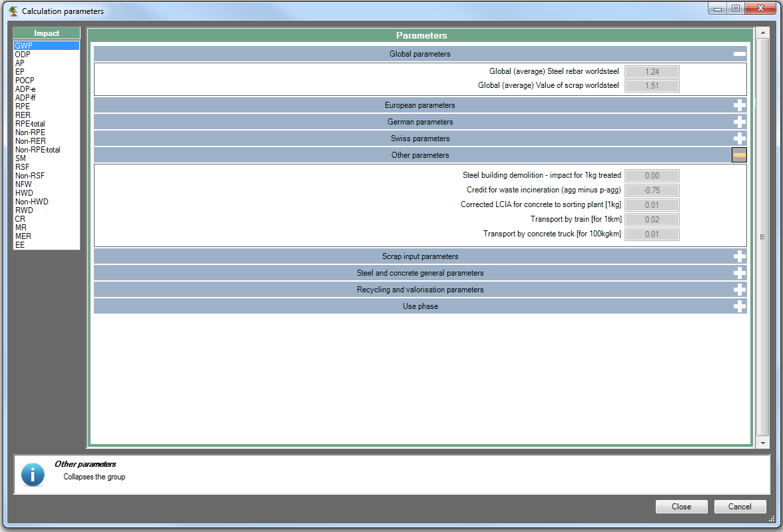Click the scrollbar up arrow
The width and height of the screenshot is (783, 532).
click(x=762, y=33)
